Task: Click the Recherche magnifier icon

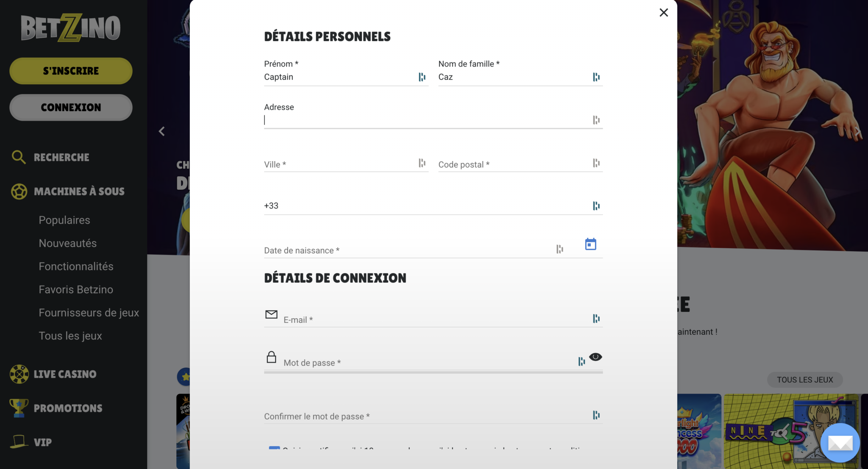Action: (19, 157)
